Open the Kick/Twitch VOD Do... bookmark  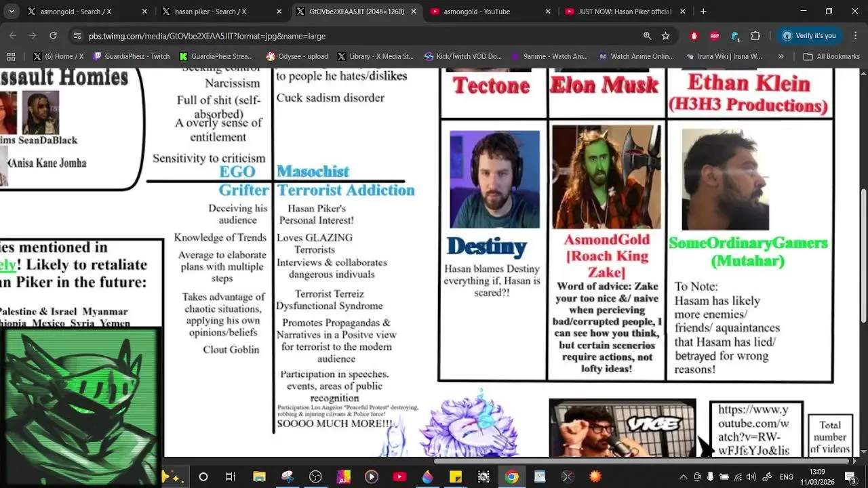click(463, 56)
